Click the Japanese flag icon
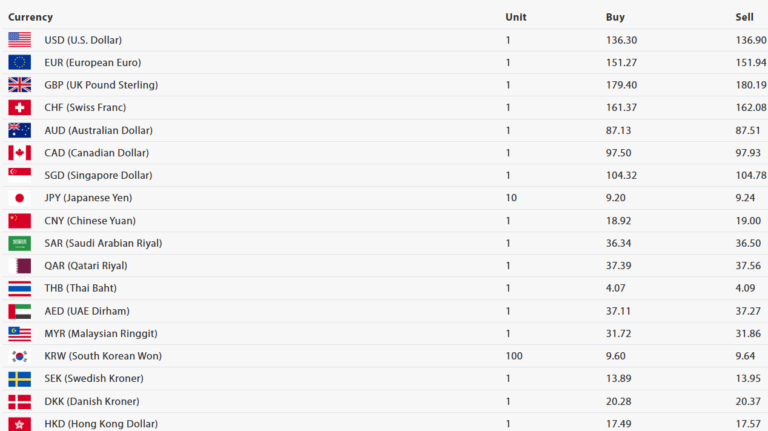Image resolution: width=768 pixels, height=431 pixels. coord(20,198)
